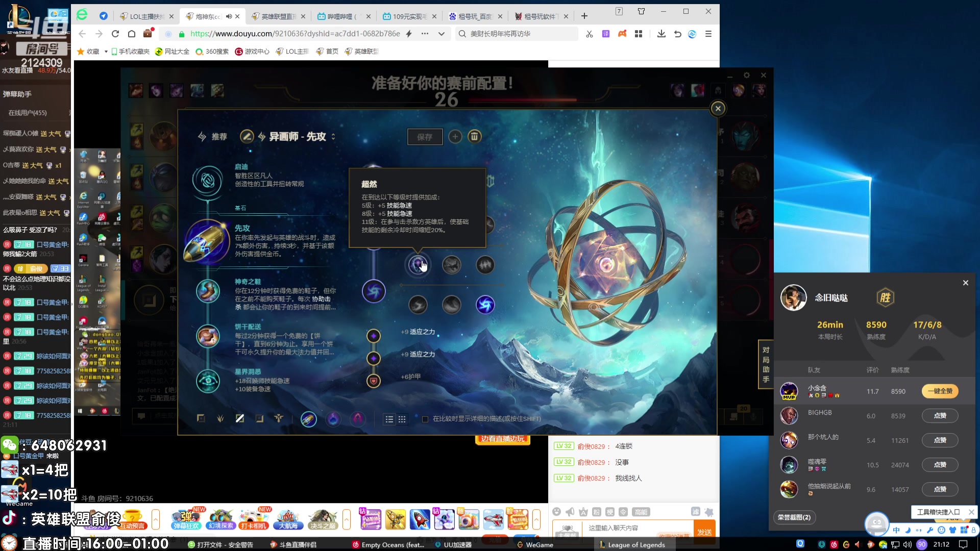The width and height of the screenshot is (980, 551).
Task: Click 一键全赞 to like all teammates
Action: [x=940, y=391]
